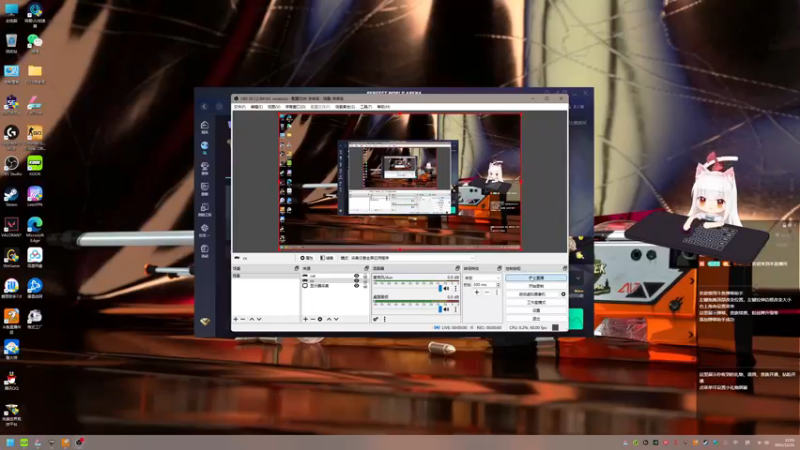Open virtual camera settings gear icon
This screenshot has width=800, height=450.
coord(563,294)
